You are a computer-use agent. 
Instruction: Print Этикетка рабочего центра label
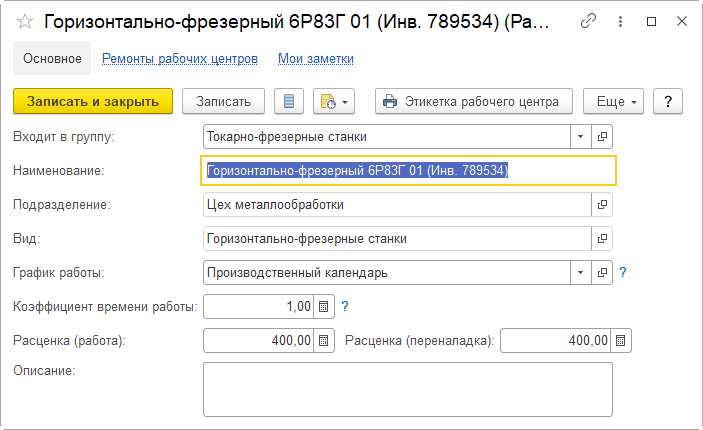474,101
